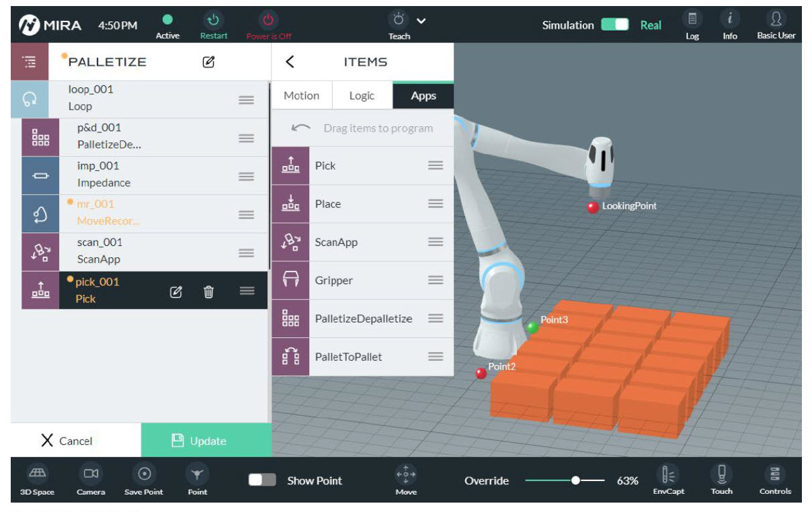Click the Loop icon of loop_001

pos(30,99)
